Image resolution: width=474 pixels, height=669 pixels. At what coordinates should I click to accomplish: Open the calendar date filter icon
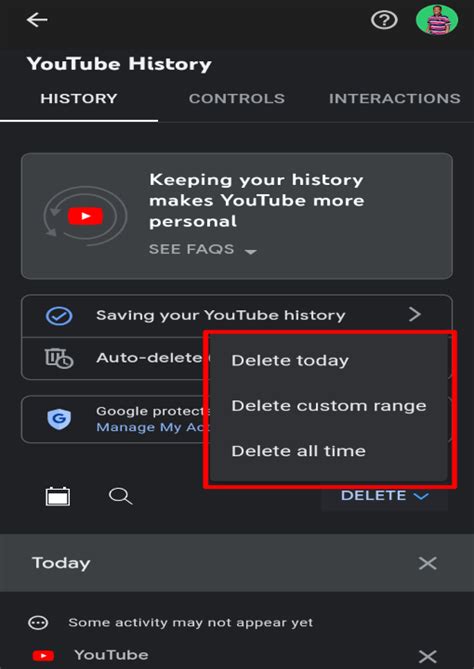click(x=58, y=496)
